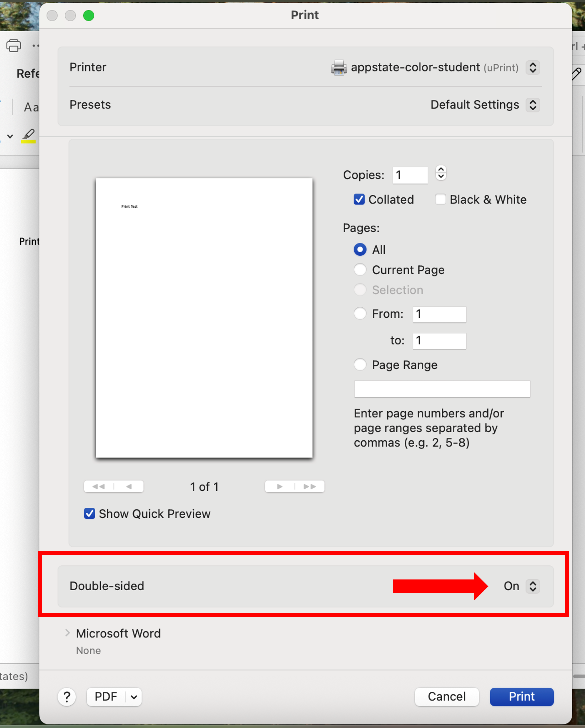The height and width of the screenshot is (728, 585).
Task: Select the Current Page radio button
Action: 360,270
